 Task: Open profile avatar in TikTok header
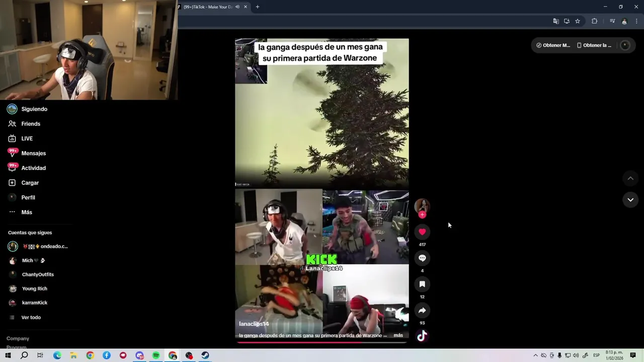pos(625,45)
